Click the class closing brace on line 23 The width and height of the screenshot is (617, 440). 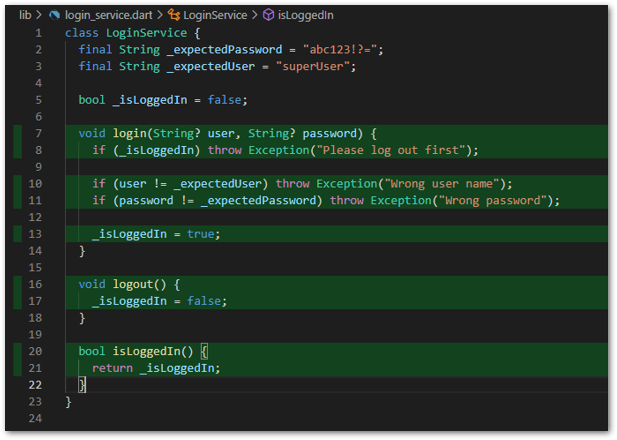coord(68,401)
